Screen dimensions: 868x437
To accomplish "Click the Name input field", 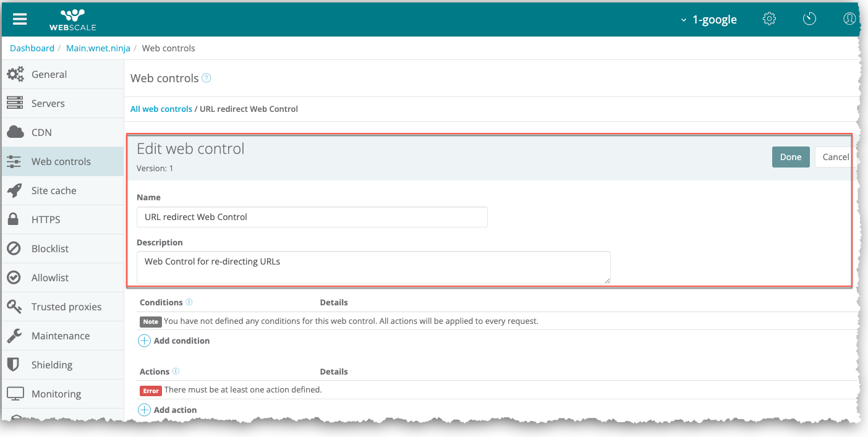I will [312, 217].
